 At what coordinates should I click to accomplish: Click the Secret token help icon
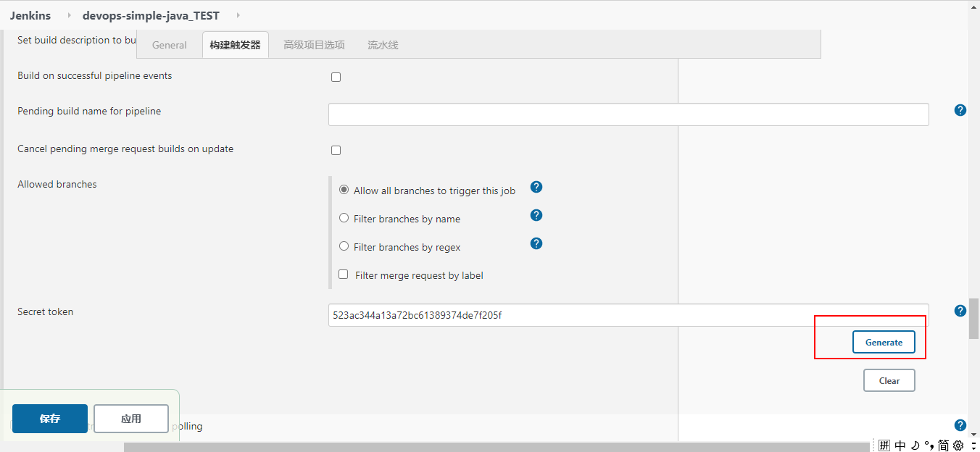coord(960,311)
